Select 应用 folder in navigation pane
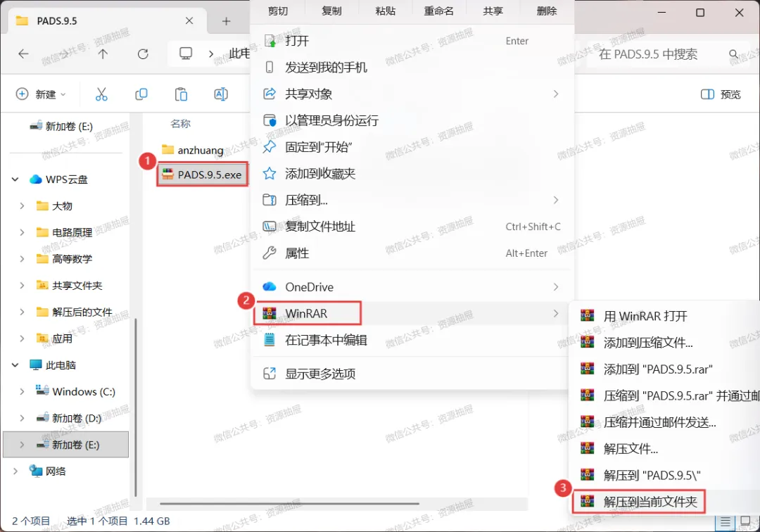This screenshot has height=532, width=760. [x=66, y=338]
